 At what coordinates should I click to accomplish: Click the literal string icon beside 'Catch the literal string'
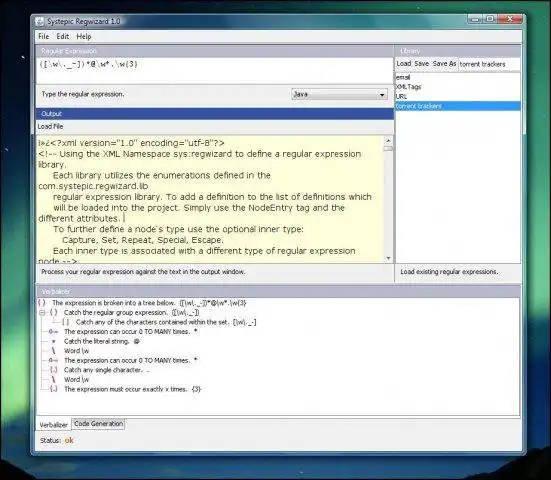click(x=53, y=341)
